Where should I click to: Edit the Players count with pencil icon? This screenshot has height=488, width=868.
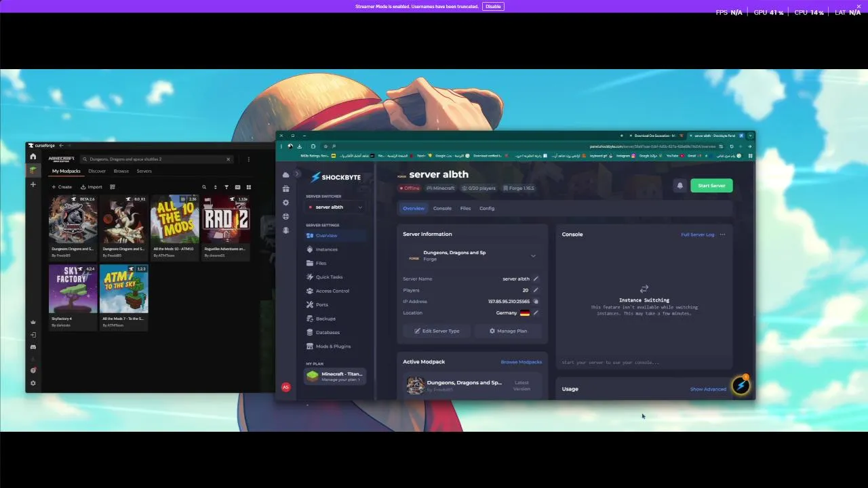point(536,290)
